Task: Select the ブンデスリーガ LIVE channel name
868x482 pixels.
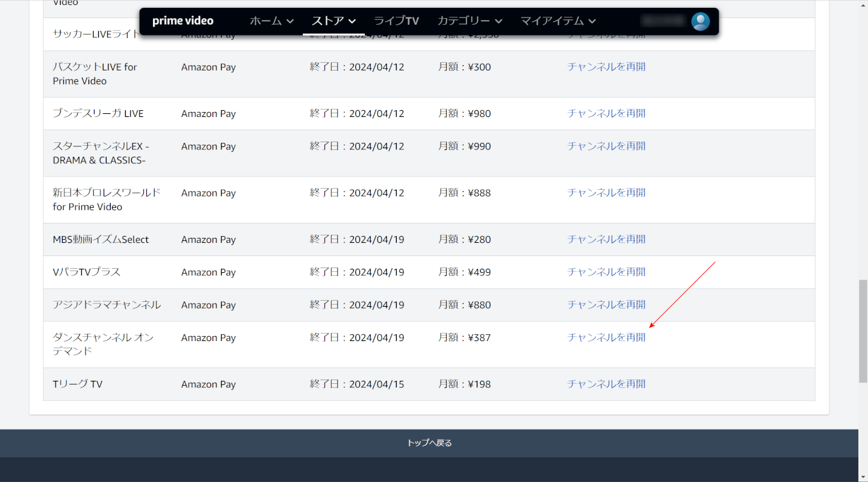Action: [98, 114]
